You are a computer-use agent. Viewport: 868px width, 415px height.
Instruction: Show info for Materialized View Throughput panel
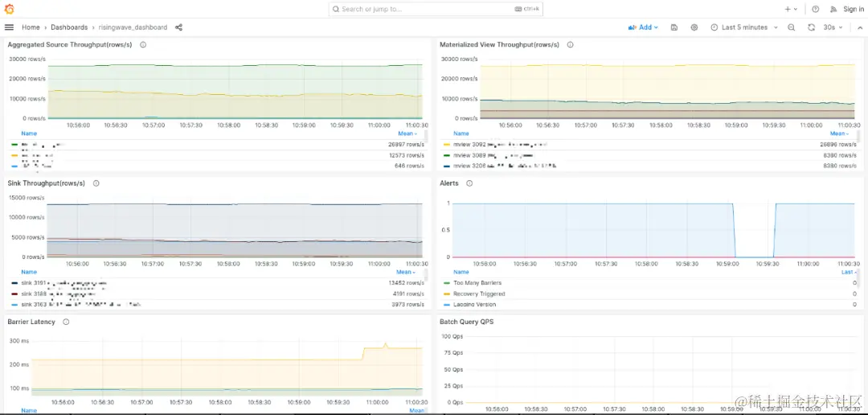(x=570, y=45)
